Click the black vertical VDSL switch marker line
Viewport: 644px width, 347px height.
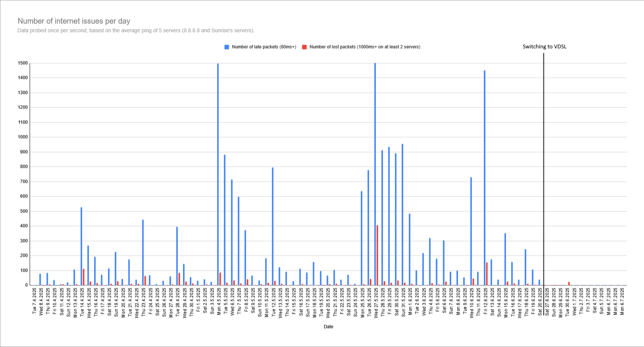point(544,169)
